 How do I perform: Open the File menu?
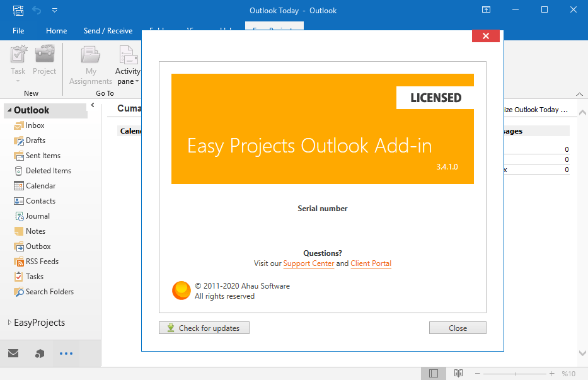(18, 31)
